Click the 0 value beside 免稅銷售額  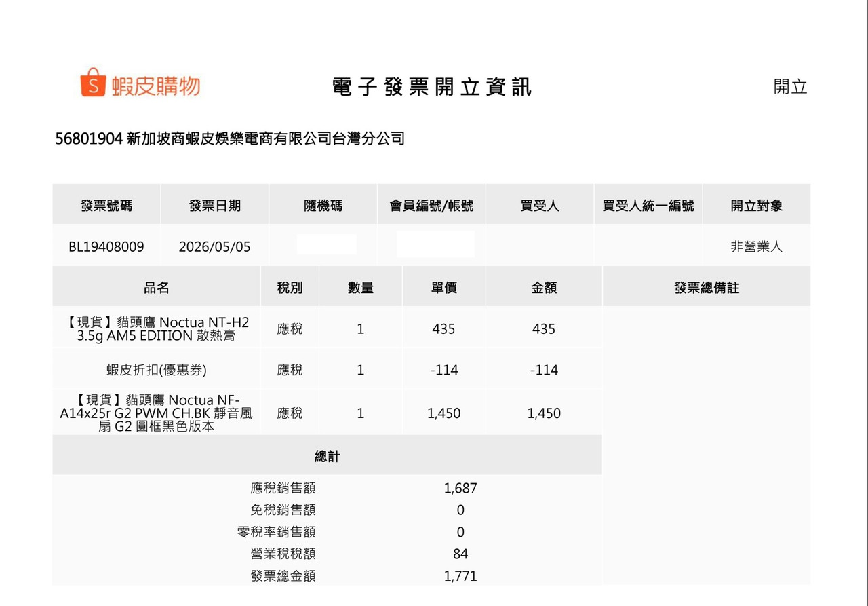point(460,510)
